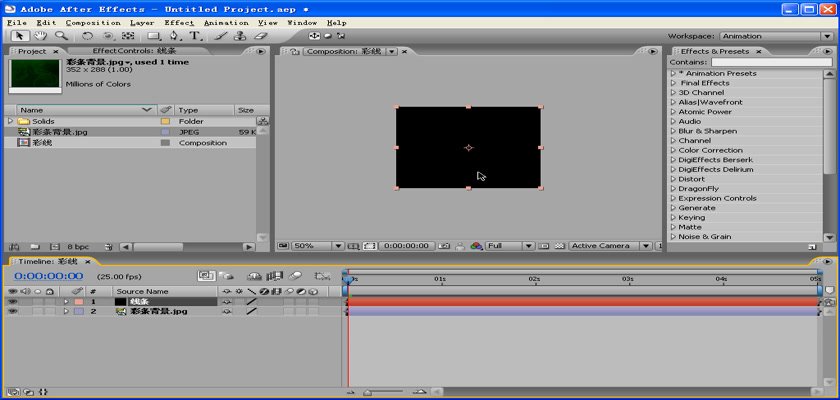
Task: Open Title/Action Safe grid options
Action: click(x=353, y=246)
